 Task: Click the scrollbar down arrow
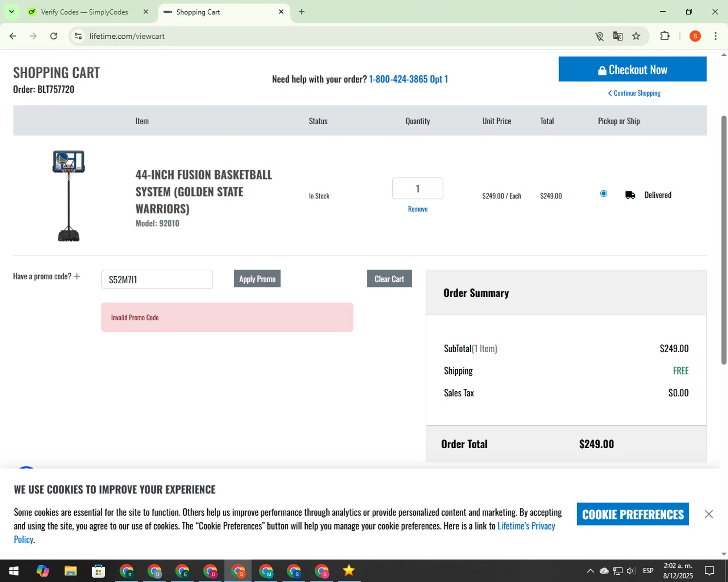(724, 554)
